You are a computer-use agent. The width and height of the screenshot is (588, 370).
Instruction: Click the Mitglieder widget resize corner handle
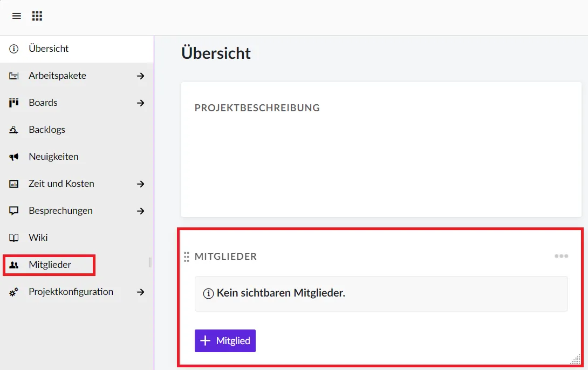click(x=576, y=359)
